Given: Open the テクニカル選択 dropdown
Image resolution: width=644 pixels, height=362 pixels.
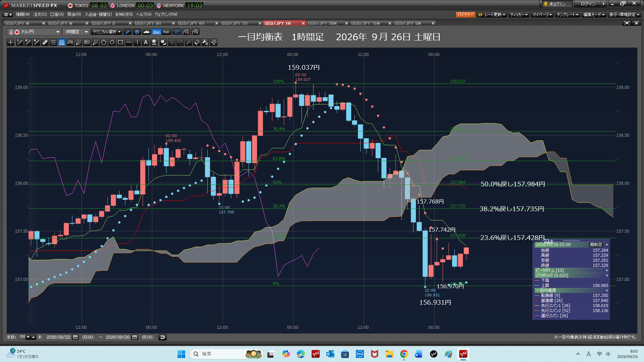Looking at the screenshot, I should click(107, 32).
